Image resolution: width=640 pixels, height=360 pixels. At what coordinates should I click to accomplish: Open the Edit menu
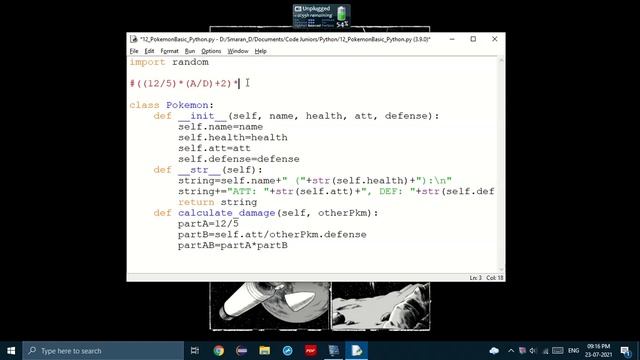tap(149, 51)
